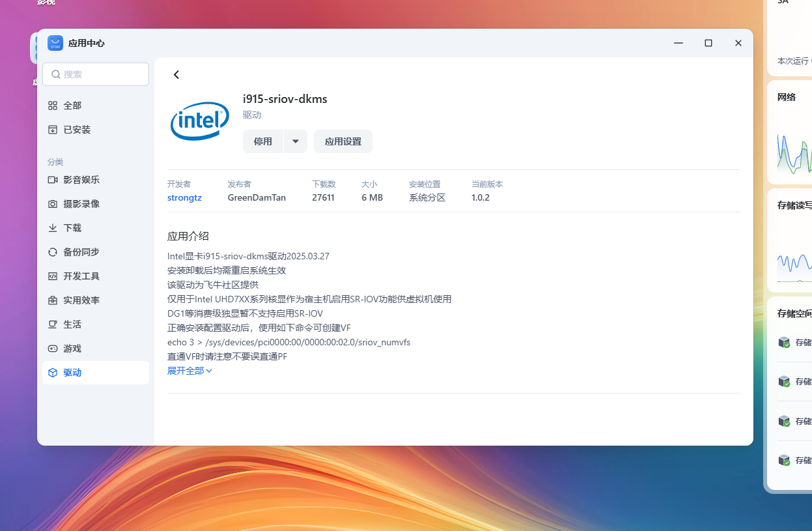Click the 实用效率 briefcase icon

(x=53, y=300)
